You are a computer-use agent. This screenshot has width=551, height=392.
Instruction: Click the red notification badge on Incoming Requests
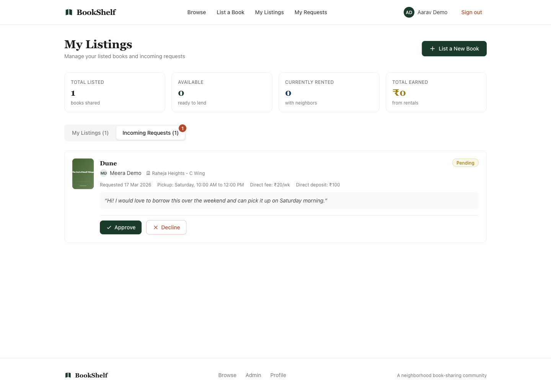point(183,128)
